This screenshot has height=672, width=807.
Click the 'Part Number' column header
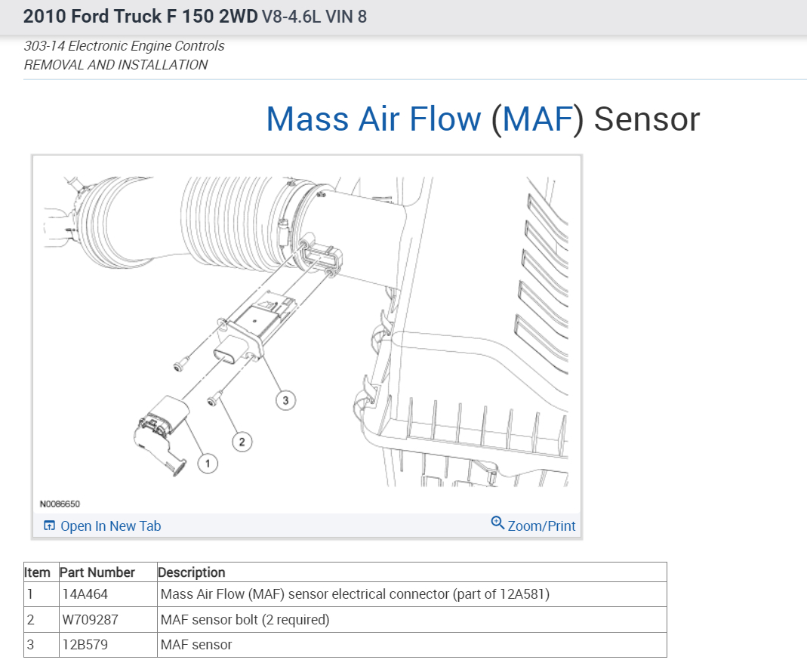point(97,572)
